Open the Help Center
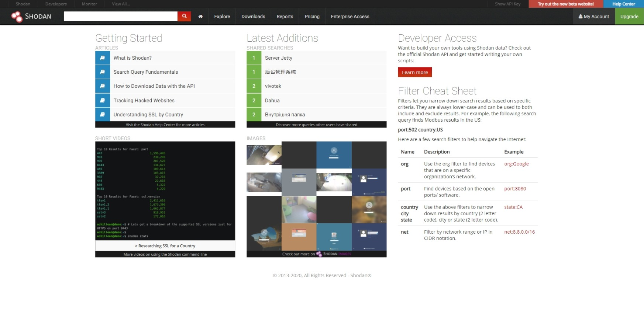 (x=624, y=4)
